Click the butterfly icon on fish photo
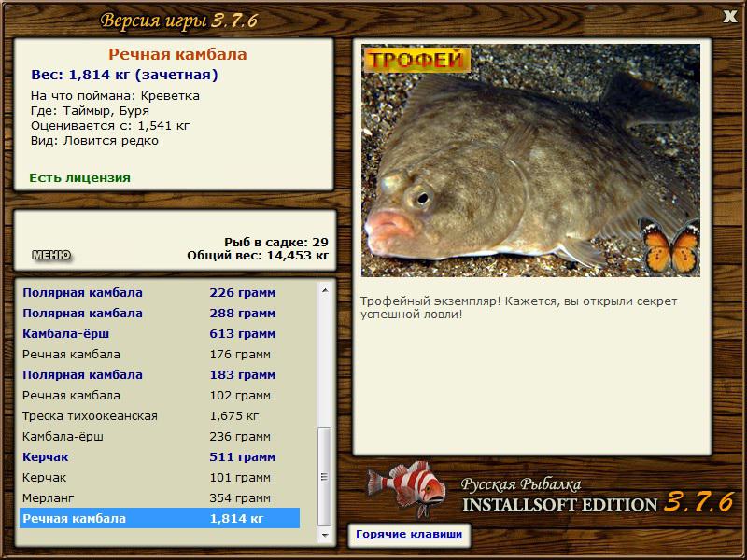The width and height of the screenshot is (747, 560). coord(669,245)
